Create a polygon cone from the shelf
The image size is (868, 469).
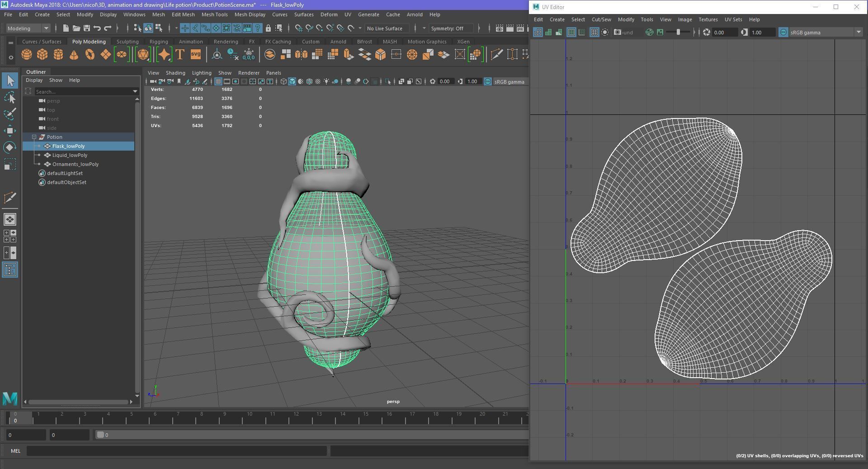point(74,55)
